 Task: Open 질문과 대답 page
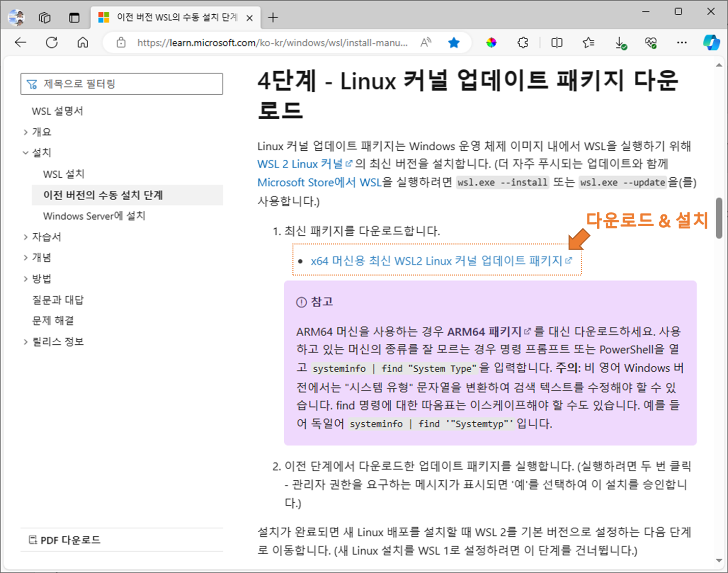pyautogui.click(x=58, y=300)
